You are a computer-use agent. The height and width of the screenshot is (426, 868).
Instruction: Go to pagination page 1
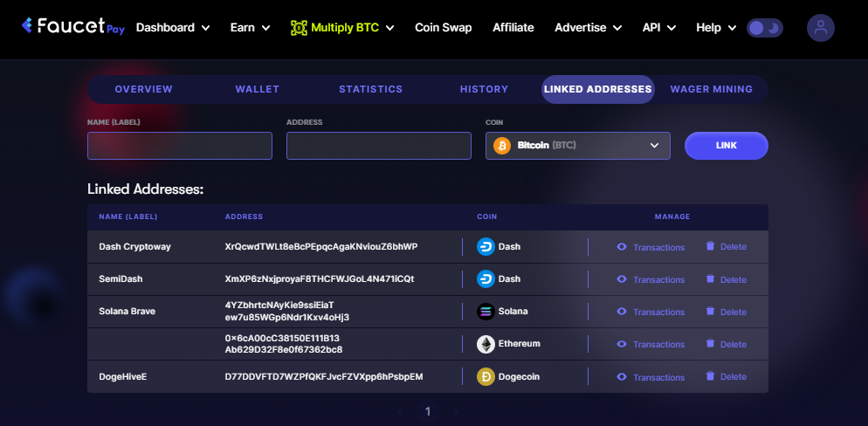click(x=427, y=411)
